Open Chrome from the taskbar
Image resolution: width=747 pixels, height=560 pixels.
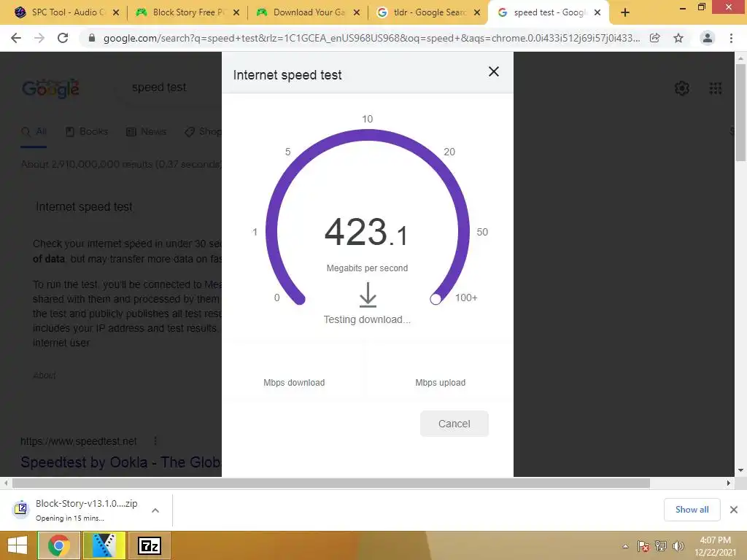58,545
